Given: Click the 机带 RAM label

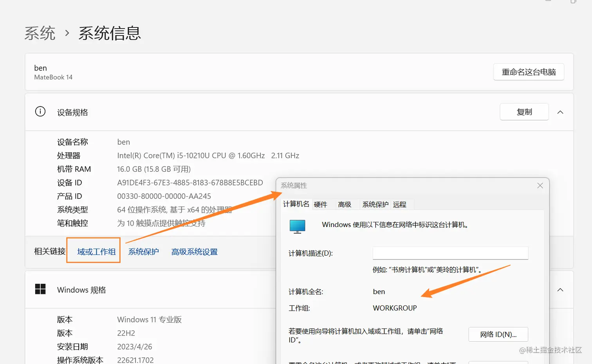Looking at the screenshot, I should click(74, 169).
